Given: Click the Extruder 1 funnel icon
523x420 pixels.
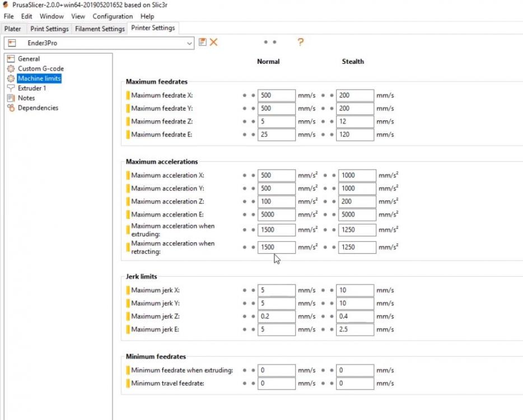Looking at the screenshot, I should click(11, 88).
